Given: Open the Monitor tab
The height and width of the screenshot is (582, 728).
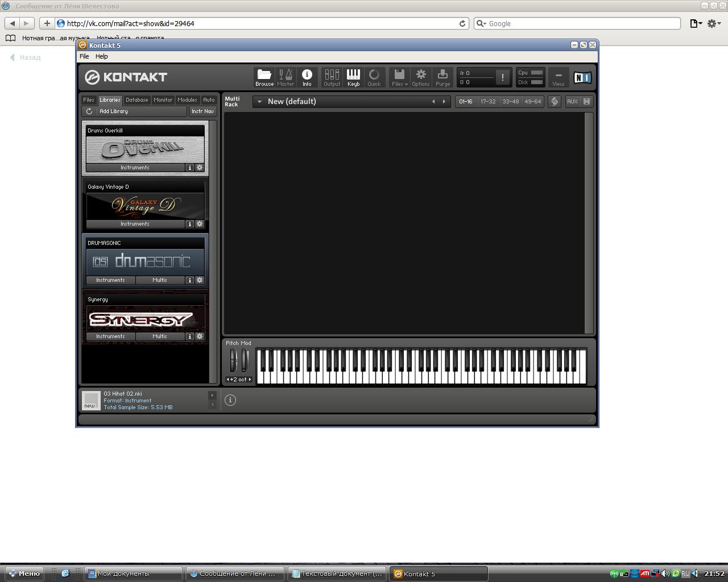Looking at the screenshot, I should (x=163, y=100).
